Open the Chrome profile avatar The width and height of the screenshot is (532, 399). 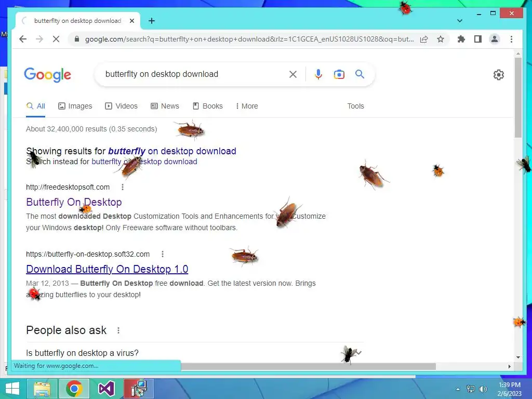[x=495, y=39]
